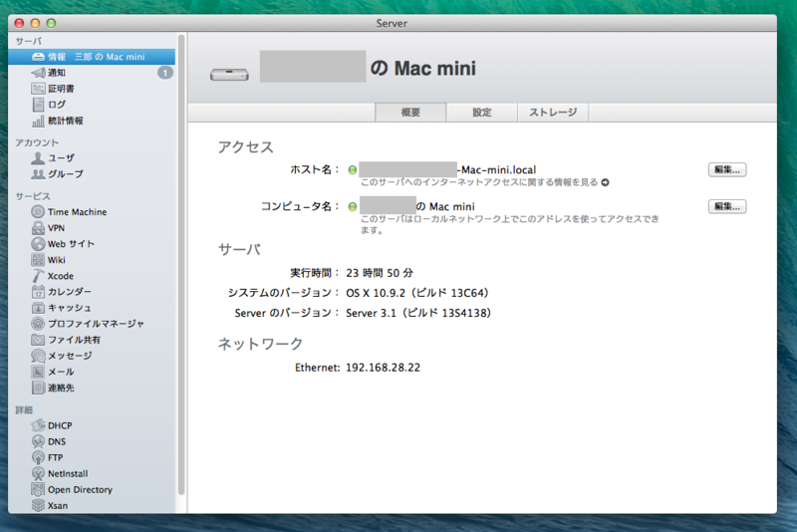Open the キャッシュ caching icon
The image size is (797, 532).
(x=38, y=308)
